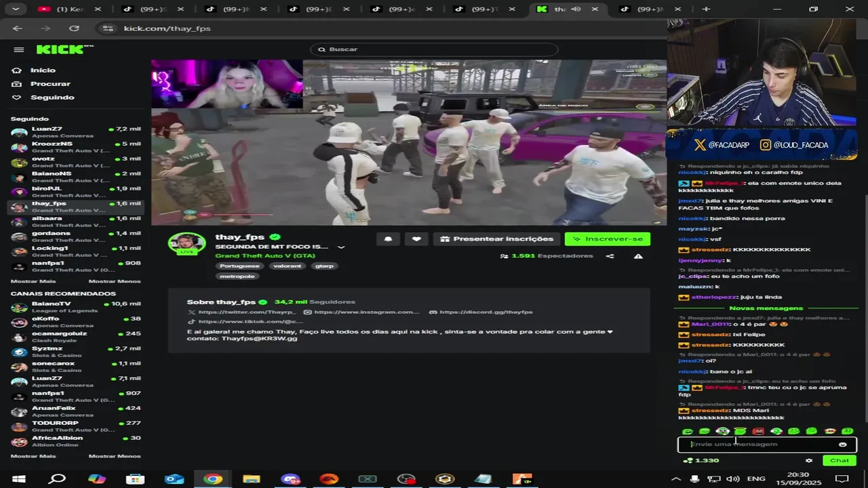Open recommended channel TODURORP

(x=76, y=426)
